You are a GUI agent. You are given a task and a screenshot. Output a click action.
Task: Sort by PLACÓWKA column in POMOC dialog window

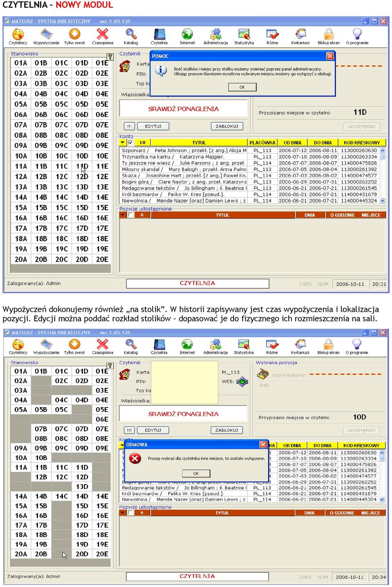click(263, 143)
